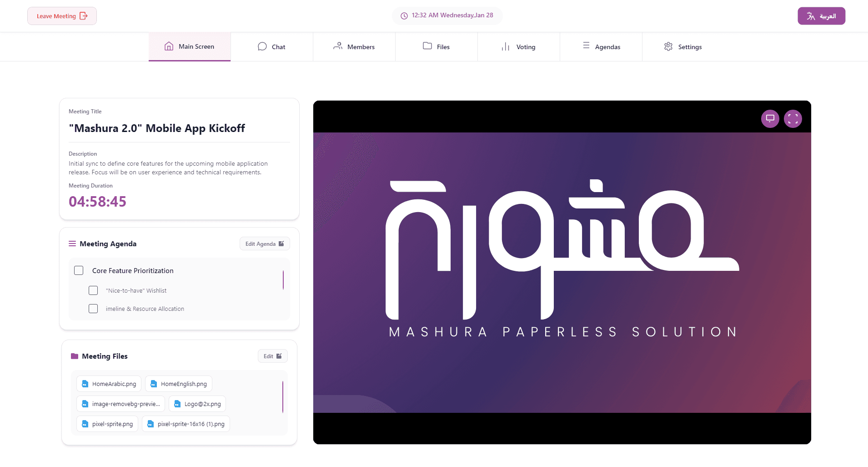Tick the "Nice-to-have" Wishlist checkbox

point(93,290)
